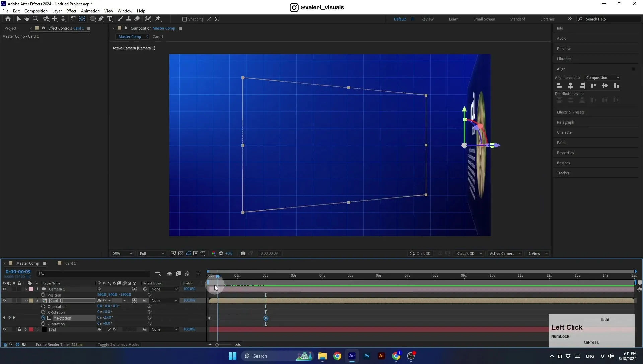Click the Reset Exposure icon
The width and height of the screenshot is (643, 364).
tap(221, 253)
